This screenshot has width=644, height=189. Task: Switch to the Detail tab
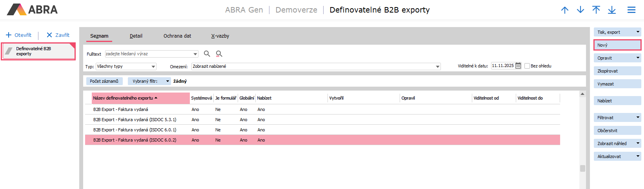(x=136, y=36)
